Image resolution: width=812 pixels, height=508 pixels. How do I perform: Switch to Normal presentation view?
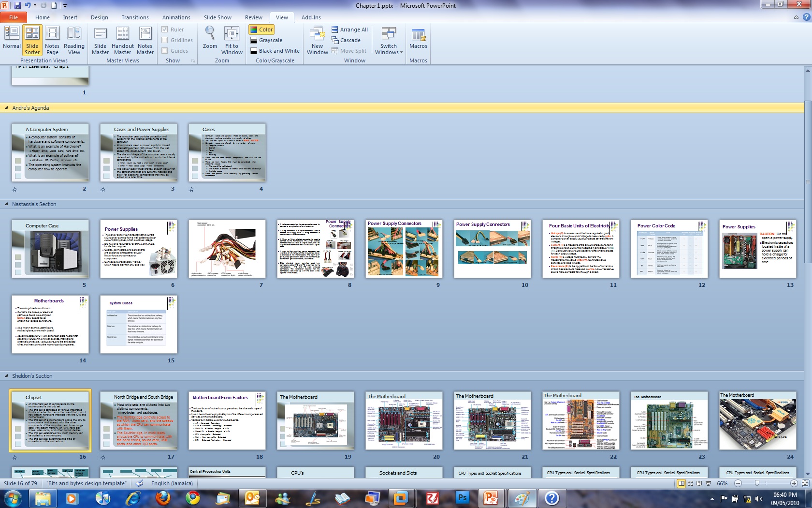(x=12, y=40)
